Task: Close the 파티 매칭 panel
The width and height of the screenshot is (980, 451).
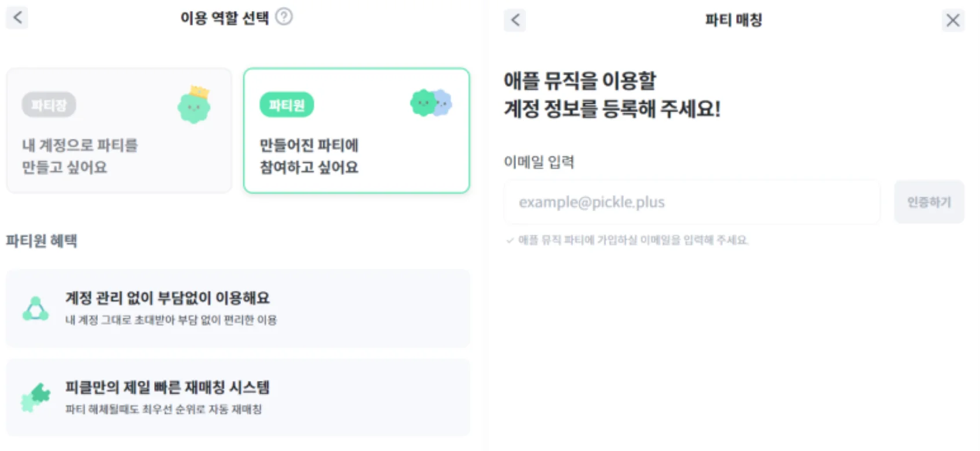Action: click(953, 20)
